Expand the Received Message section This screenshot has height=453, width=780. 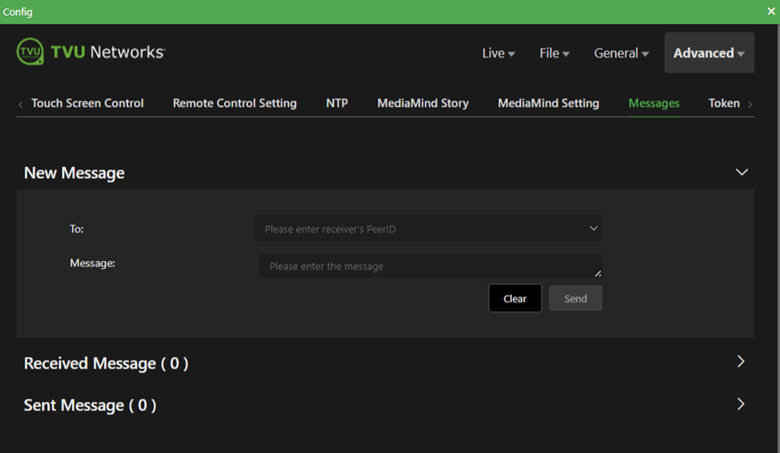click(741, 362)
